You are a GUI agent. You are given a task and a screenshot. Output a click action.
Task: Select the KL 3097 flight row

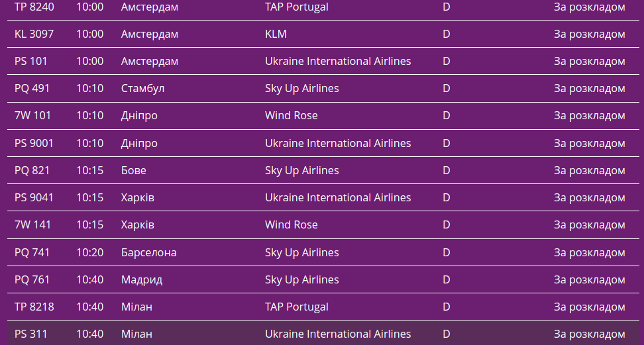[x=34, y=34]
